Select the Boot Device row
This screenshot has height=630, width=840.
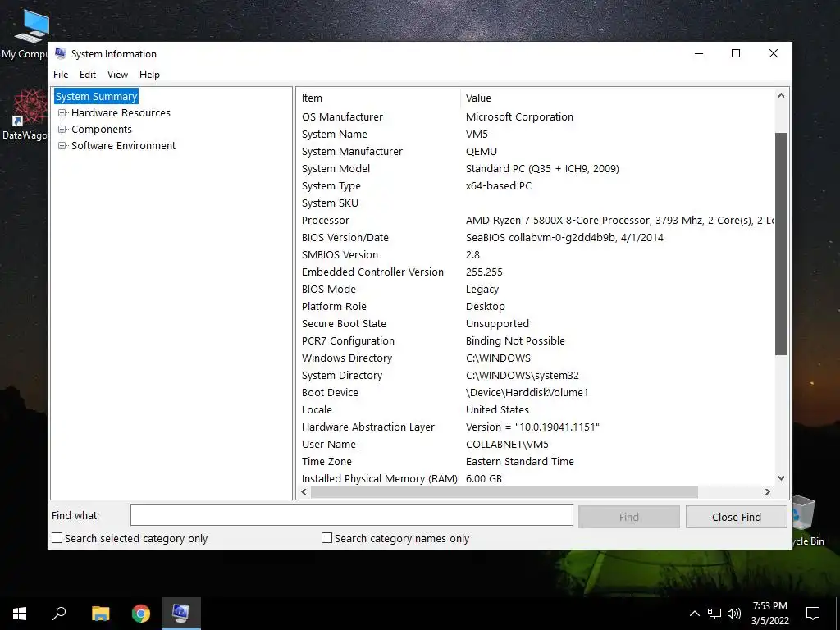(536, 392)
